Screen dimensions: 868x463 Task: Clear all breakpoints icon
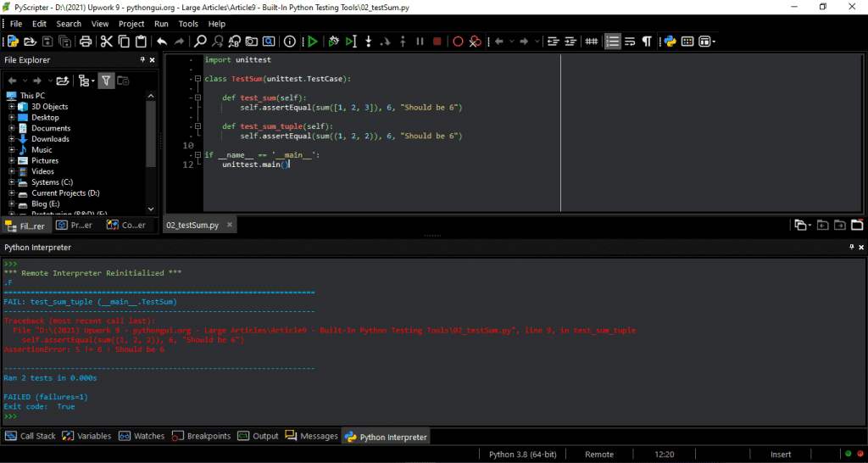(475, 42)
